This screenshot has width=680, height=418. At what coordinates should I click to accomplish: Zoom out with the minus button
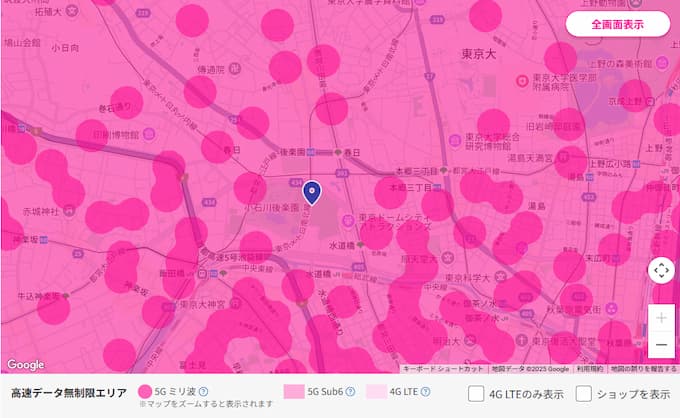coord(661,345)
